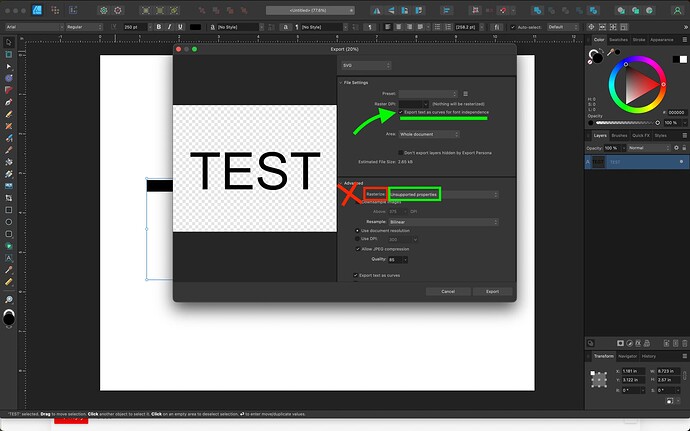
Task: Open the Styles tab
Action: pos(661,136)
